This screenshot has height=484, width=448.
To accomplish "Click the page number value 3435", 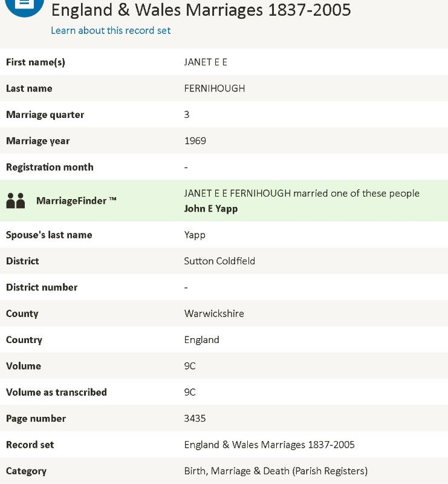I will [x=195, y=419].
